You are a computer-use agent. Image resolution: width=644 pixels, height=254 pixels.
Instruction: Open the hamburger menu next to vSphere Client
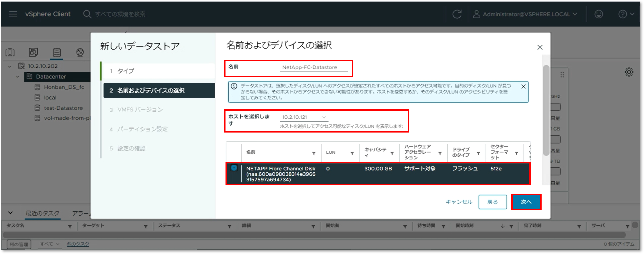pos(13,14)
